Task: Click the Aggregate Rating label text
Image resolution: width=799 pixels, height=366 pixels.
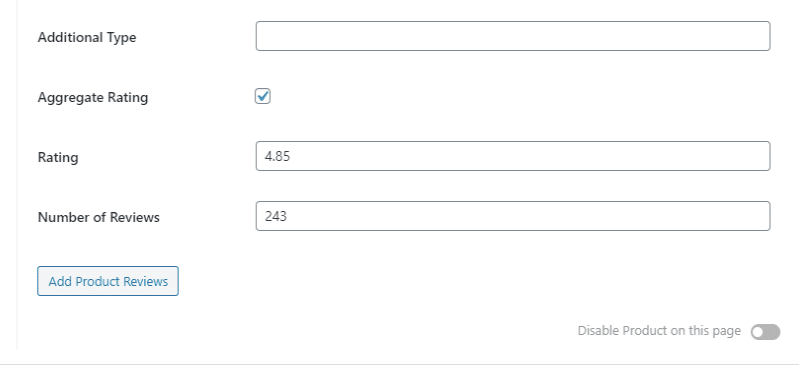Action: click(93, 97)
